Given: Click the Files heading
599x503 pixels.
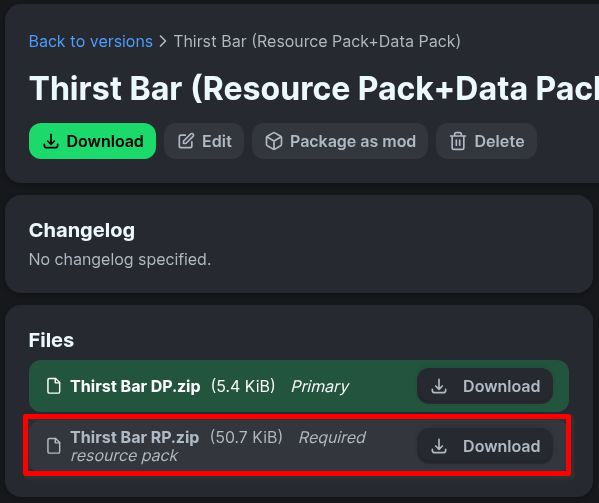Looking at the screenshot, I should tap(51, 340).
